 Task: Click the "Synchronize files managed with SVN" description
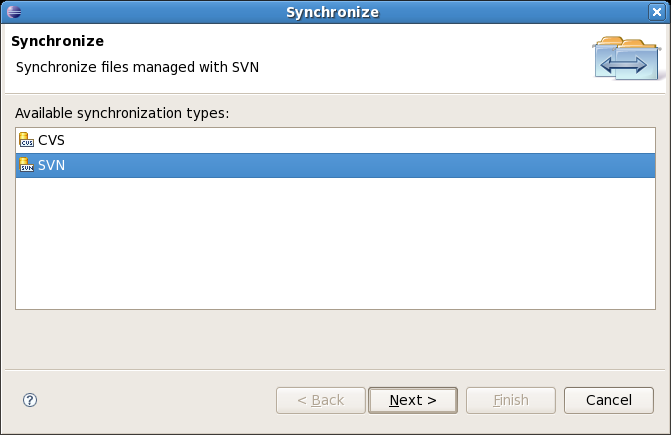pyautogui.click(x=138, y=67)
